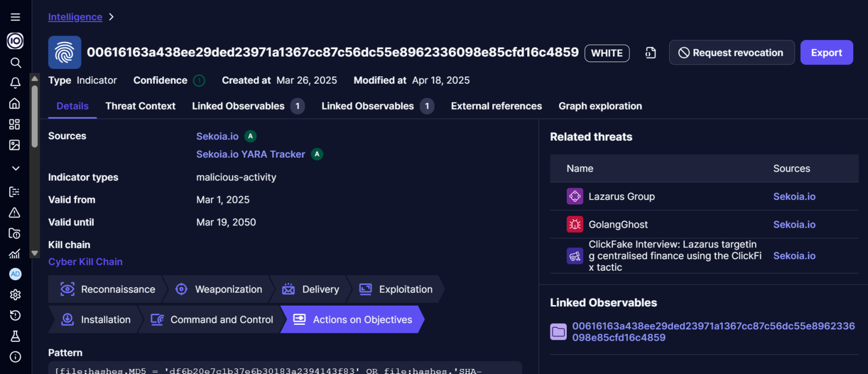
Task: Open the Lazarus Group related threat
Action: 621,197
